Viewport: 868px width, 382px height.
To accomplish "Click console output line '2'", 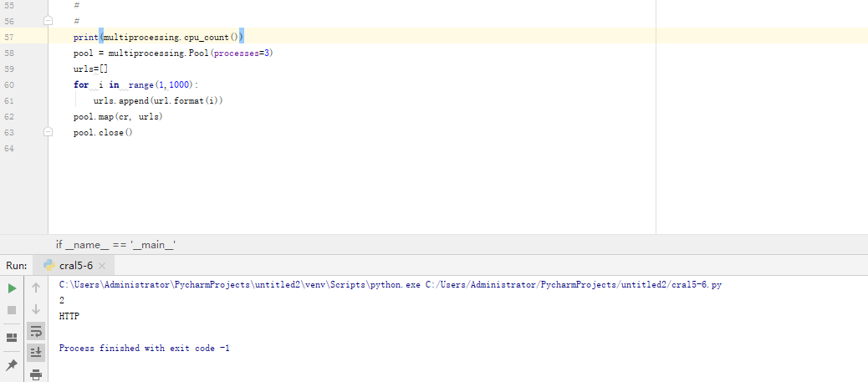I will point(61,301).
